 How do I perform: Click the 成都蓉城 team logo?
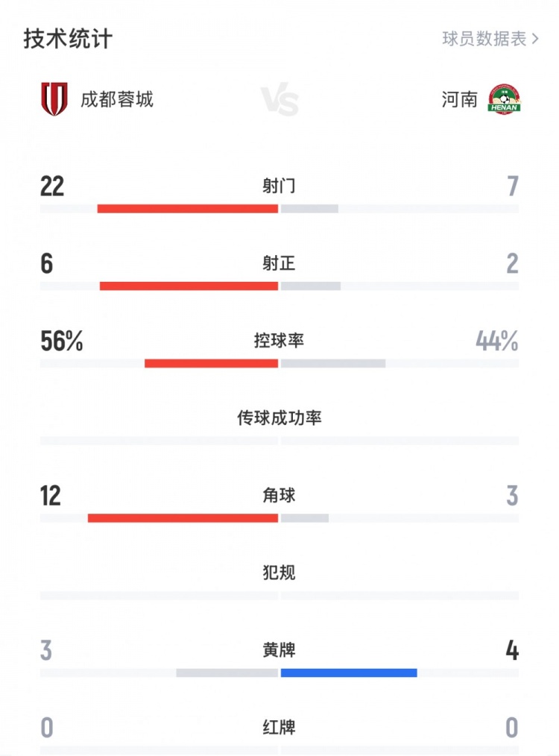pyautogui.click(x=54, y=98)
